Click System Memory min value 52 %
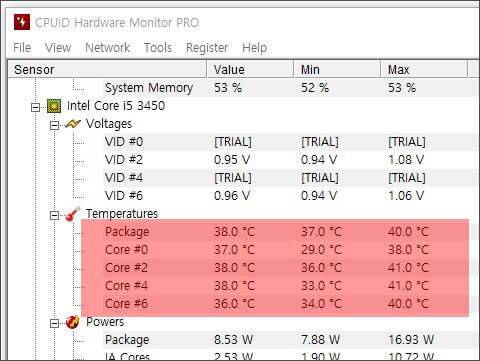Screen dimensions: 480x361 (x=315, y=88)
